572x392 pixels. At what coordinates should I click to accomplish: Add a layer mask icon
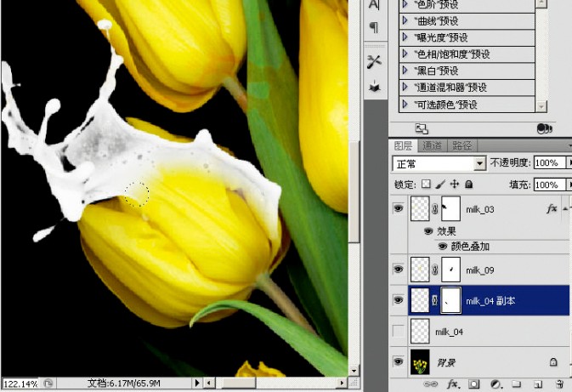tap(474, 384)
